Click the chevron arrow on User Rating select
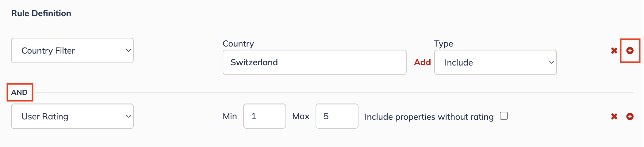This screenshot has width=644, height=147. tap(128, 116)
